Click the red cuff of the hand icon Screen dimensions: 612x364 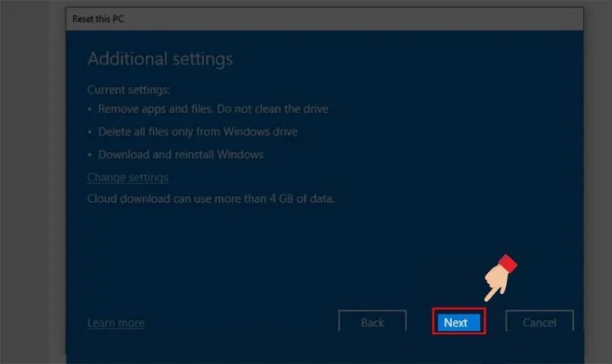click(x=508, y=264)
